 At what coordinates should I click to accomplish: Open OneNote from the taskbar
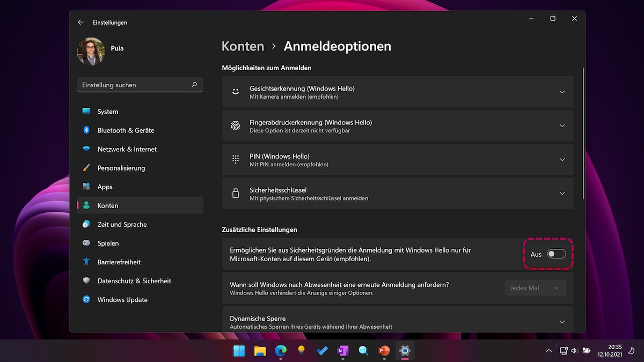(x=342, y=351)
